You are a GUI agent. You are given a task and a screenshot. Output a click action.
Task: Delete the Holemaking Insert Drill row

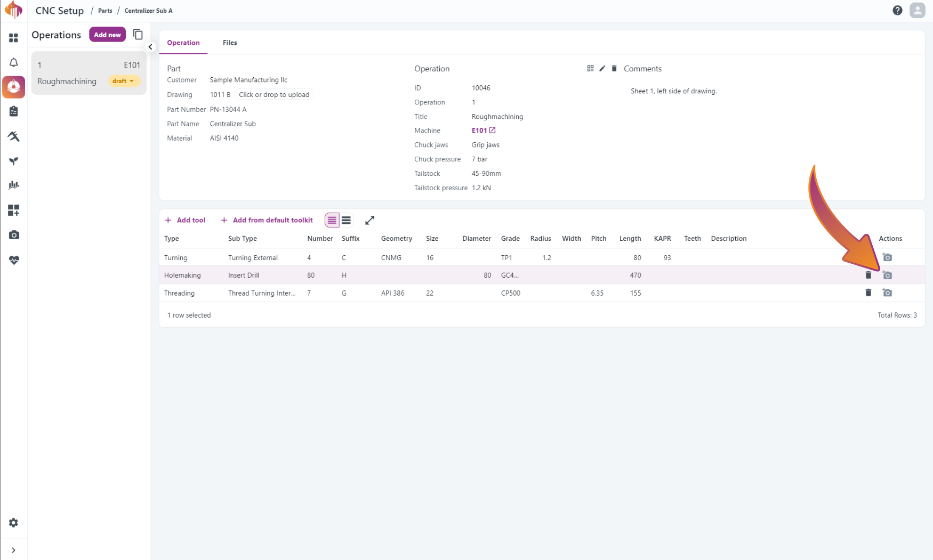868,275
